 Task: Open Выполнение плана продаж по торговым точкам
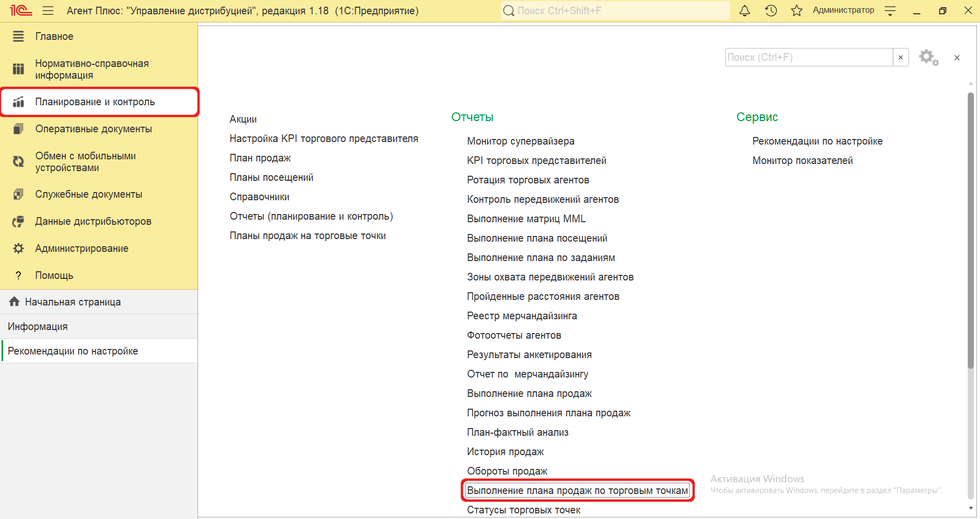[x=578, y=490]
